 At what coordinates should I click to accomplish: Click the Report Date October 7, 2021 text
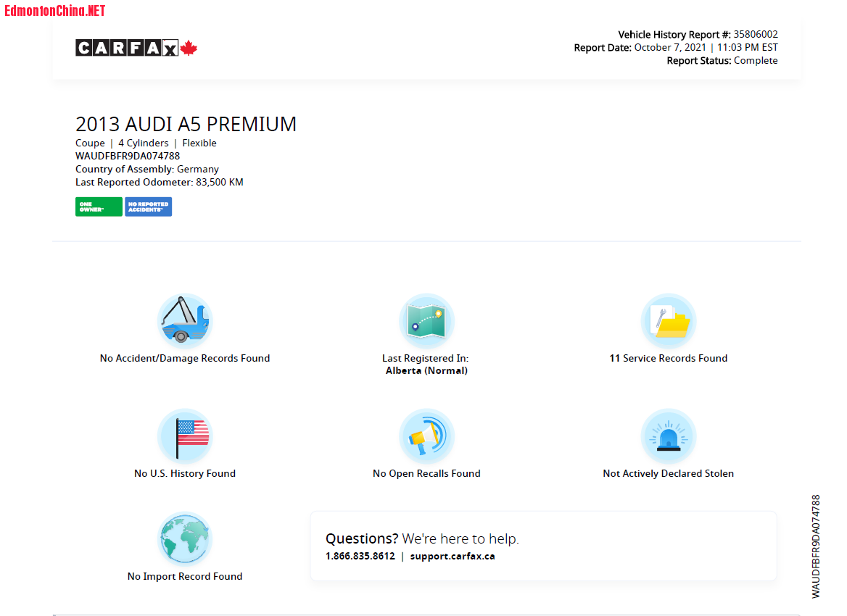(x=676, y=48)
